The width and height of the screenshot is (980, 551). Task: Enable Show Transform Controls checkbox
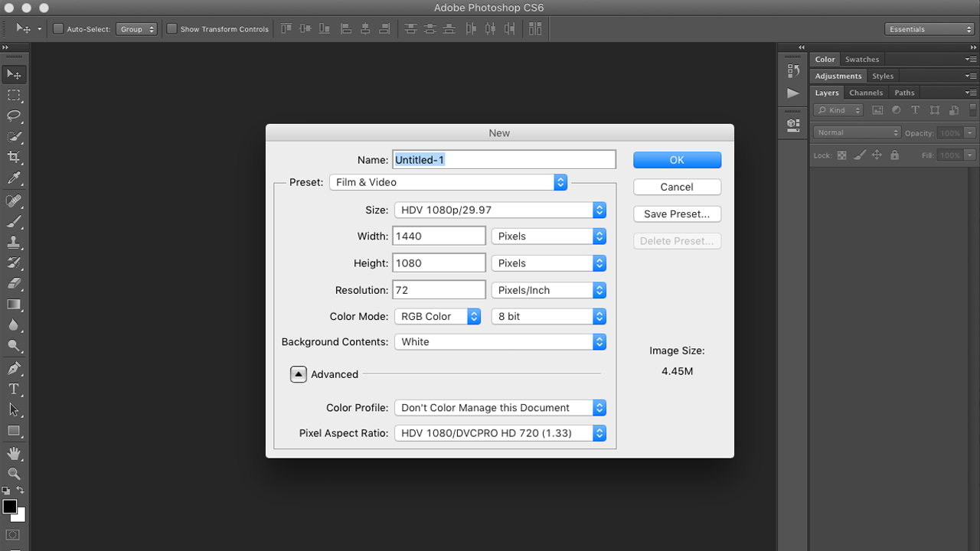pyautogui.click(x=171, y=29)
